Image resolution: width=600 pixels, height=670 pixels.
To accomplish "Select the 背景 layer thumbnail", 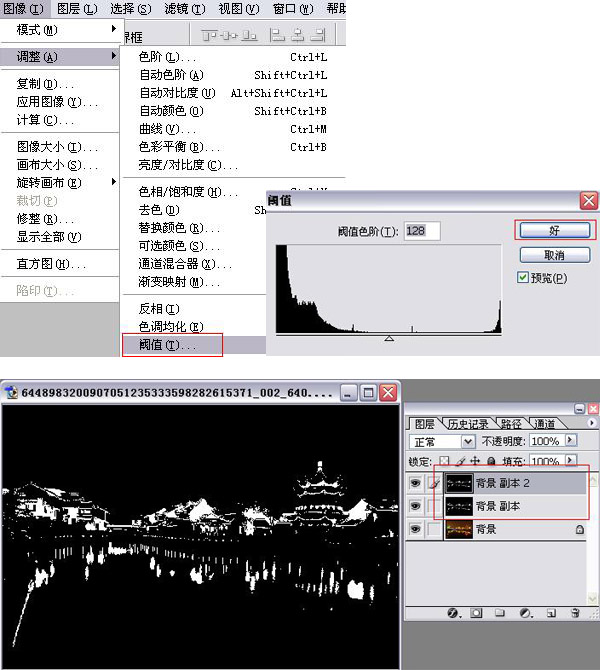I will [x=459, y=529].
